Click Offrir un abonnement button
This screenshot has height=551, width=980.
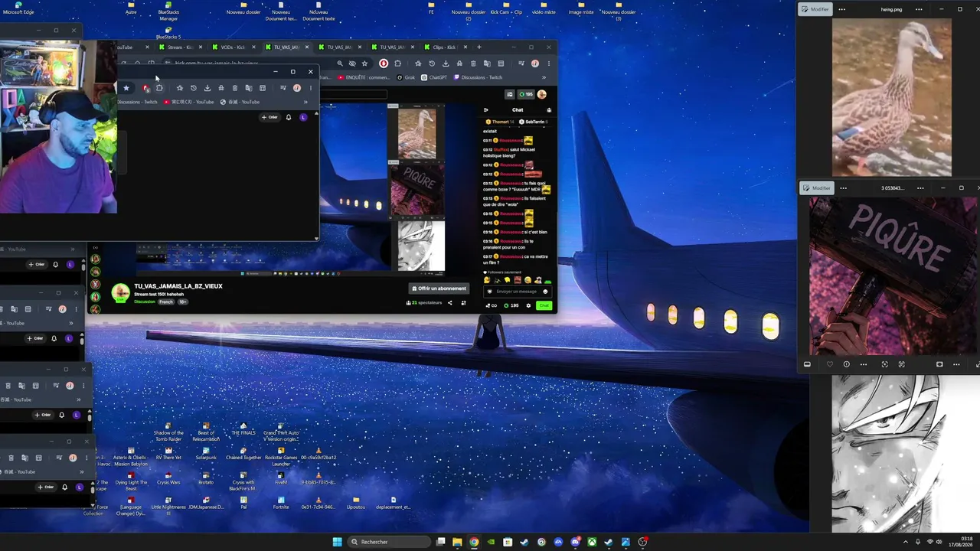tap(439, 289)
